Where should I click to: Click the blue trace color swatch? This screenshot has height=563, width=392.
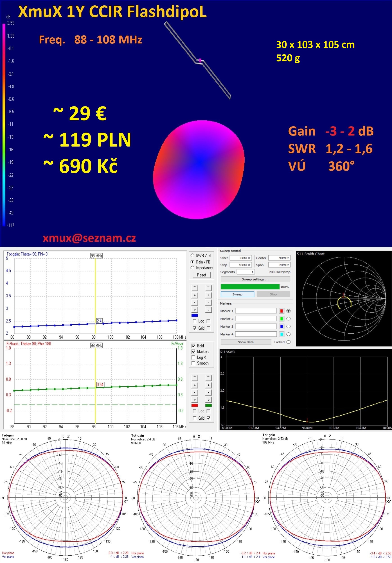(194, 315)
